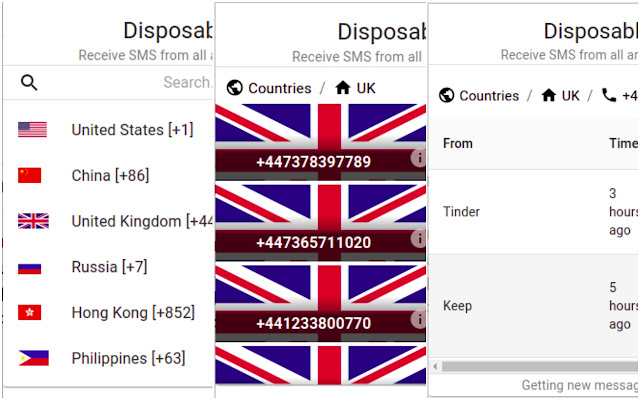Click the phone icon in the breadcrumb
Screen dimensions: 640x400
pyautogui.click(x=609, y=96)
